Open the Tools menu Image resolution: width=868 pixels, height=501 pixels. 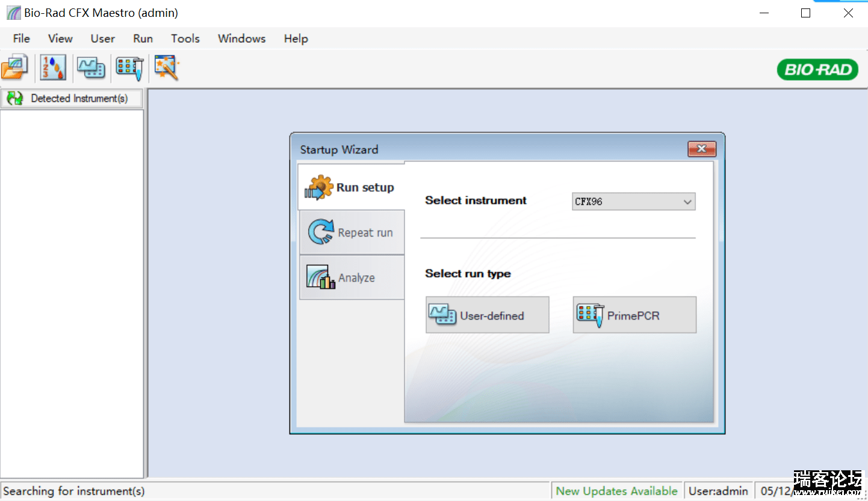click(185, 39)
